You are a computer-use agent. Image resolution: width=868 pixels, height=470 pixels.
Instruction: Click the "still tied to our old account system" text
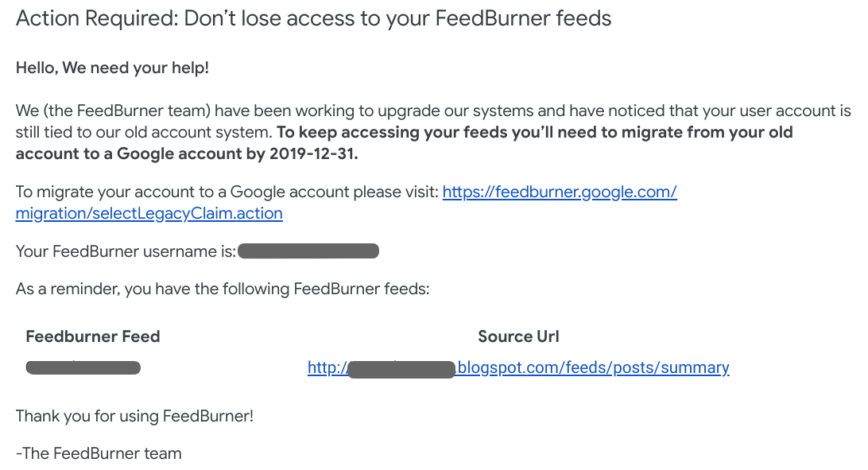(144, 132)
